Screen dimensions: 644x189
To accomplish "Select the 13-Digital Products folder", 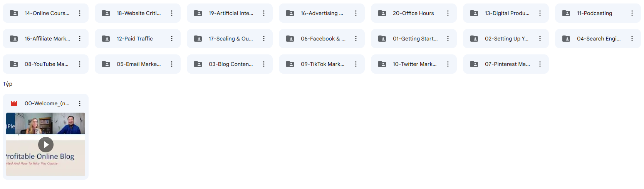I will [506, 13].
